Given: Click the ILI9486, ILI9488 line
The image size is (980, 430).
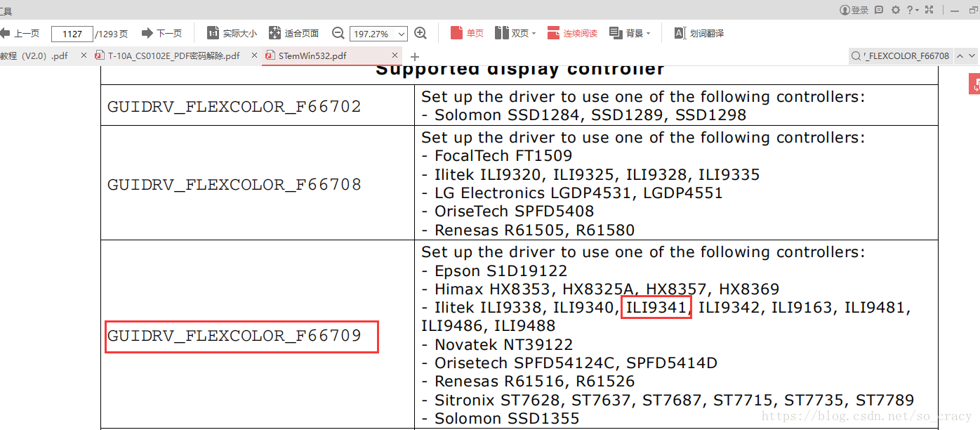Looking at the screenshot, I should pyautogui.click(x=489, y=325).
